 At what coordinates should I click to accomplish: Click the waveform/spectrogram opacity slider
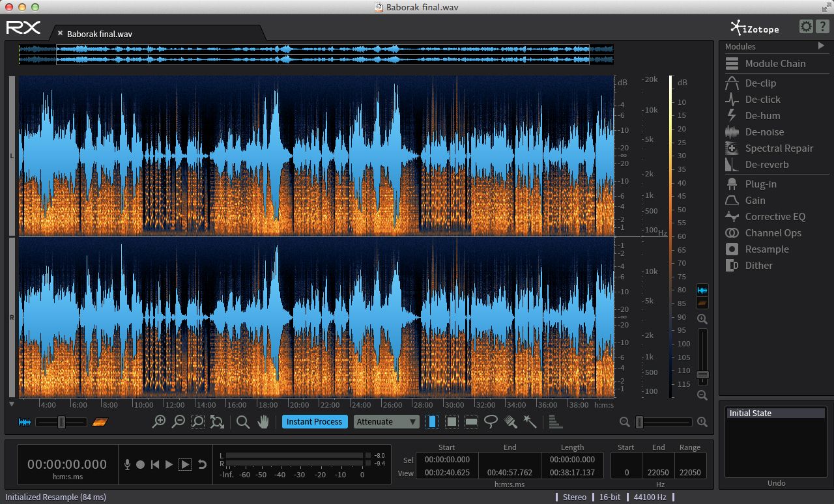click(61, 423)
